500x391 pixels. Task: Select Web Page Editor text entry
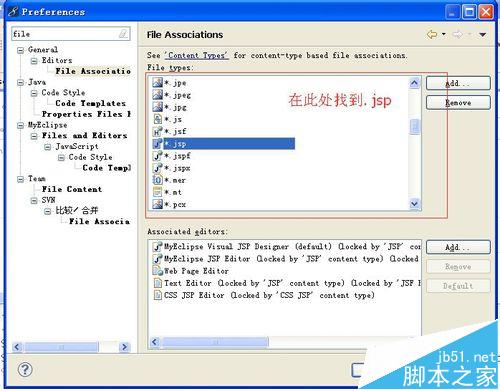196,271
